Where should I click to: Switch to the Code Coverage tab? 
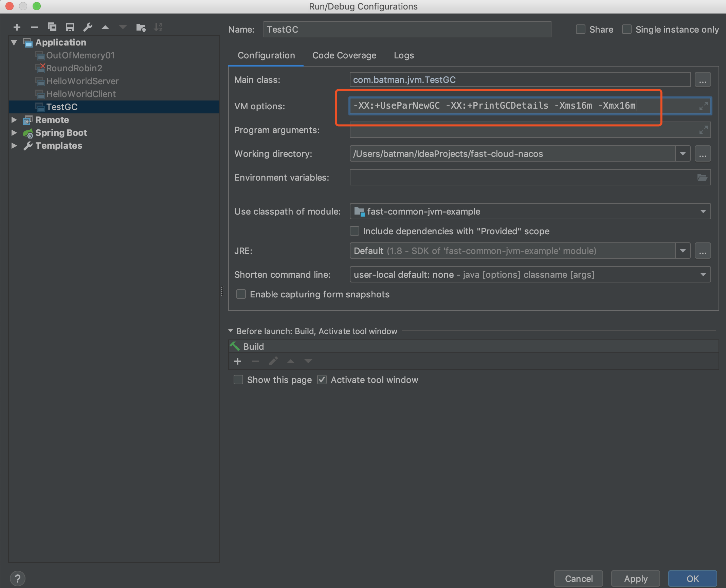coord(344,55)
